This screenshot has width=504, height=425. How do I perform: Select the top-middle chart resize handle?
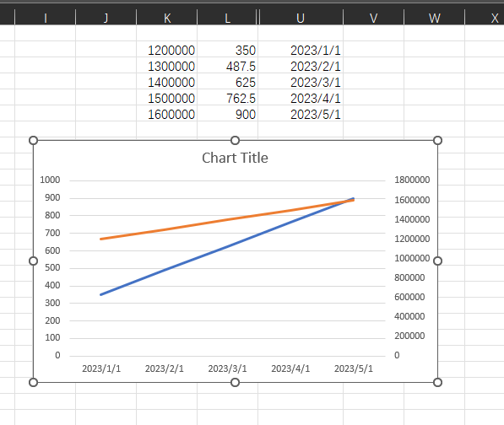point(236,140)
